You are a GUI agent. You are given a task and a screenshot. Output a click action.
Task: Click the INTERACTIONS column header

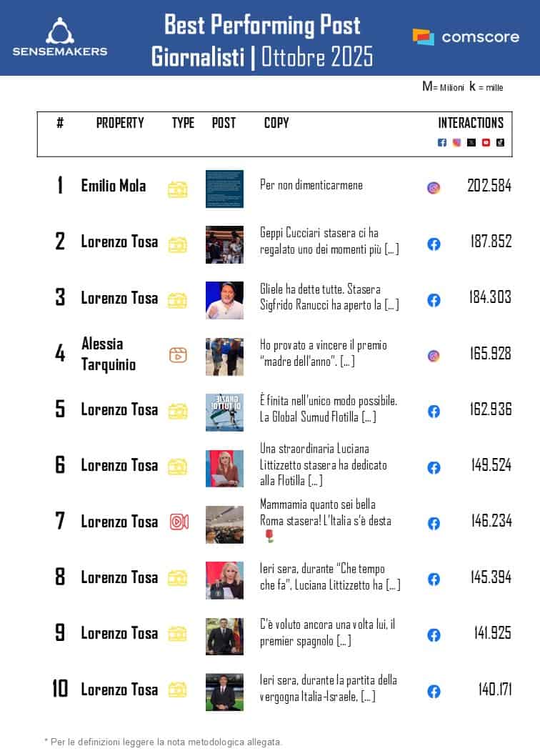point(471,123)
